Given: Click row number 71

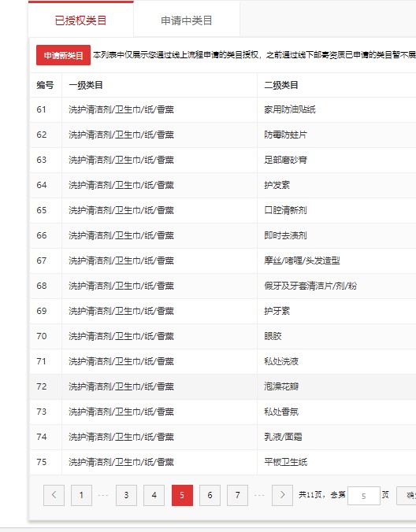Looking at the screenshot, I should coord(42,361).
